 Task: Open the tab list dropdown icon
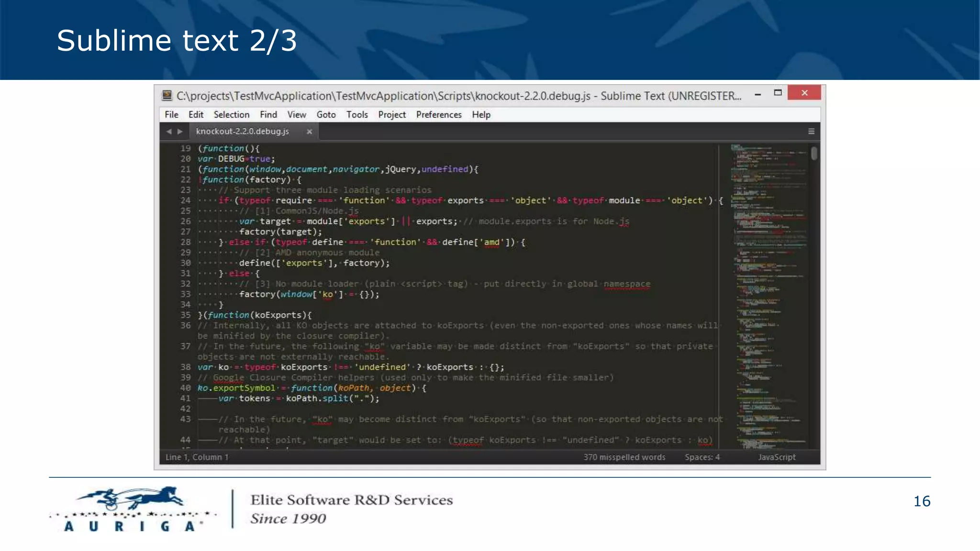[811, 131]
